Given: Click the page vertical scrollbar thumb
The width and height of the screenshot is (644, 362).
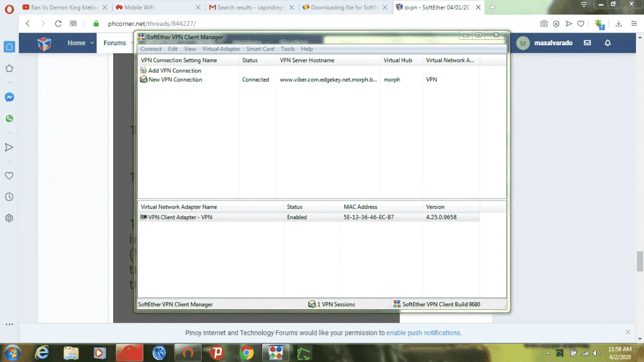Looking at the screenshot, I should coord(640,260).
